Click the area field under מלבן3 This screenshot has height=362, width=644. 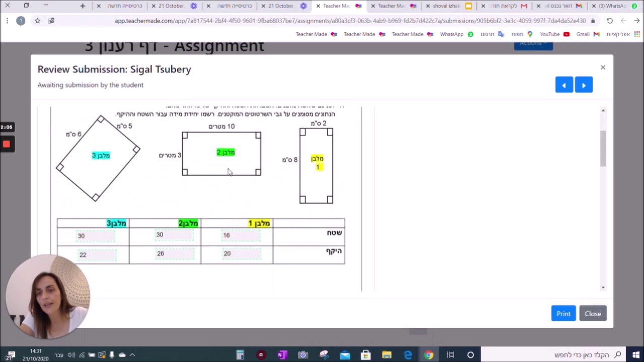[x=96, y=236]
